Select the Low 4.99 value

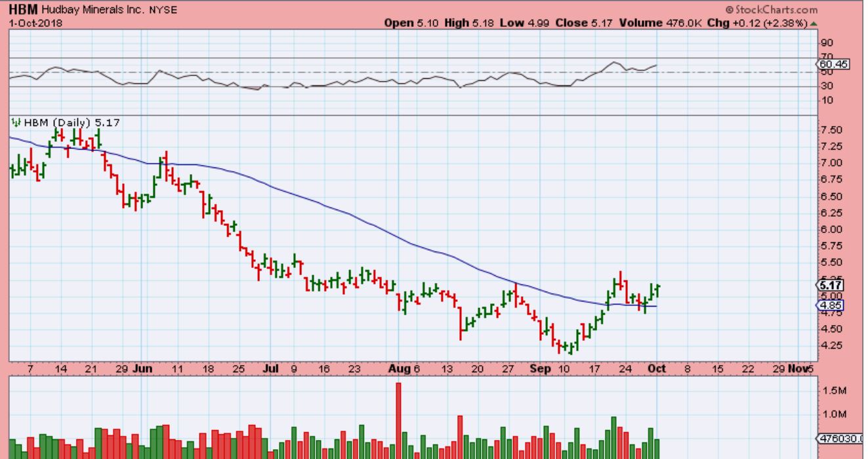(x=524, y=23)
